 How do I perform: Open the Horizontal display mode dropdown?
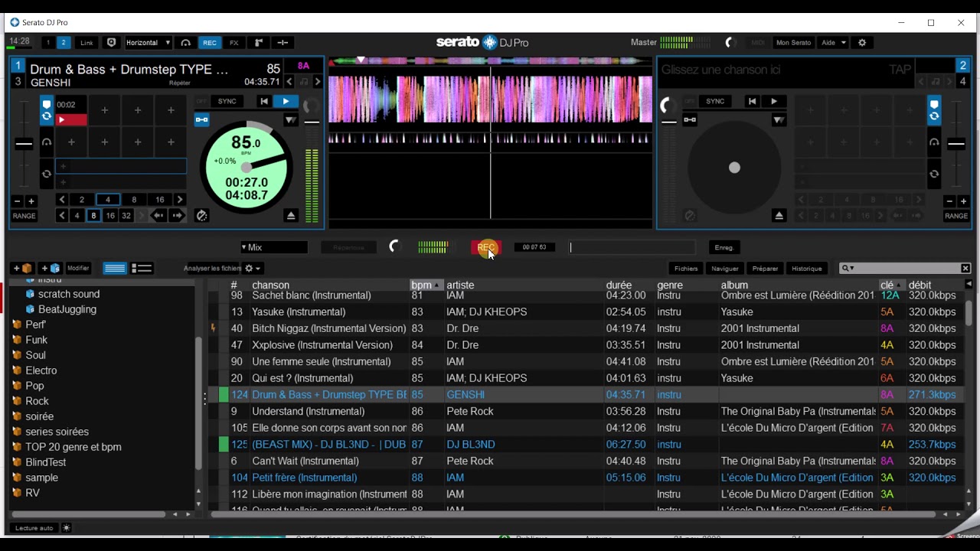tap(147, 43)
